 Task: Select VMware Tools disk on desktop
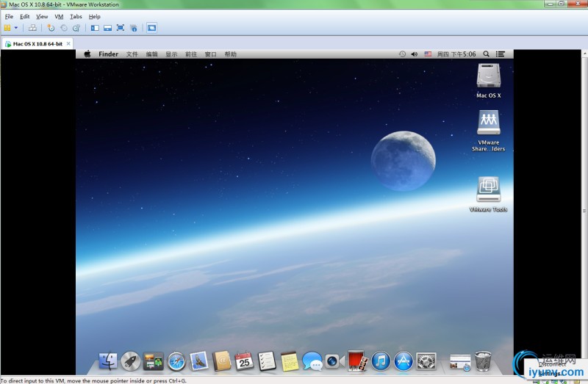pos(489,195)
